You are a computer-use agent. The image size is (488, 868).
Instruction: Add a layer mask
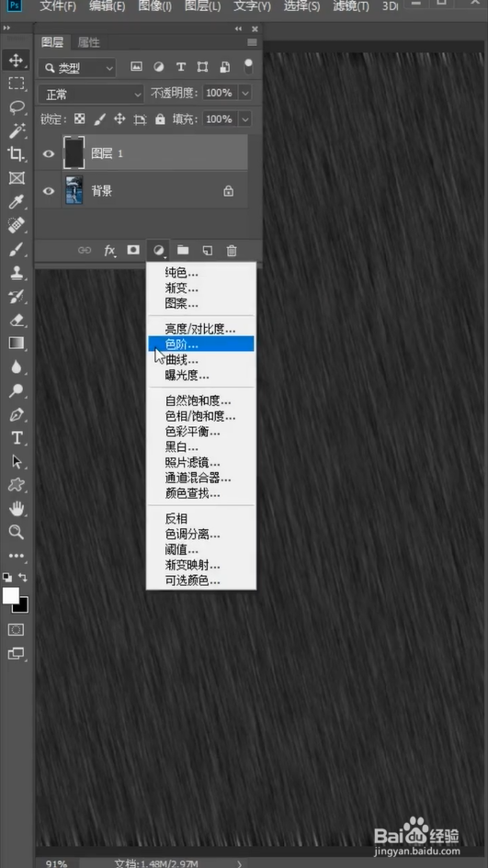click(133, 250)
